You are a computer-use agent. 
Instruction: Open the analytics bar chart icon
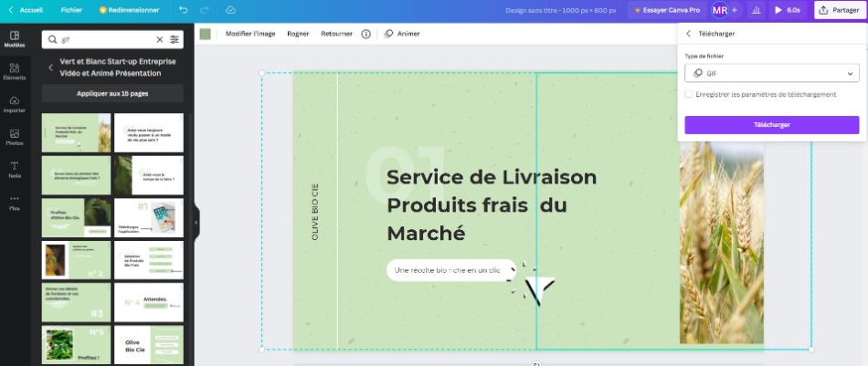[755, 10]
